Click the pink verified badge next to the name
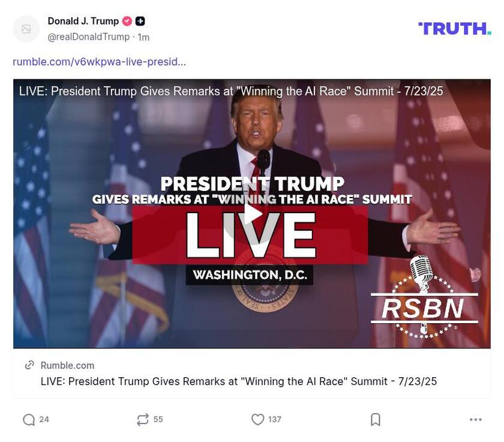This screenshot has height=442, width=504. 127,20
